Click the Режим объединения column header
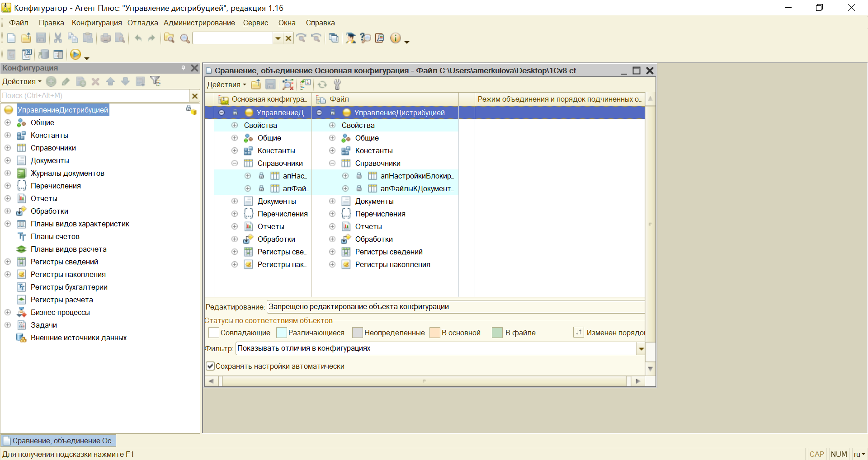This screenshot has width=868, height=460. coord(560,99)
